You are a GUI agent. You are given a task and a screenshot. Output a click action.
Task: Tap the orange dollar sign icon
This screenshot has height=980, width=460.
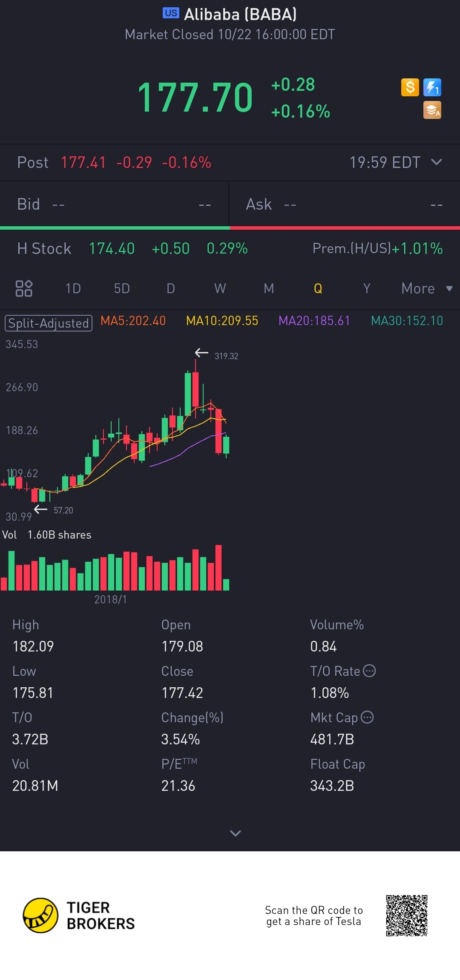coord(410,87)
